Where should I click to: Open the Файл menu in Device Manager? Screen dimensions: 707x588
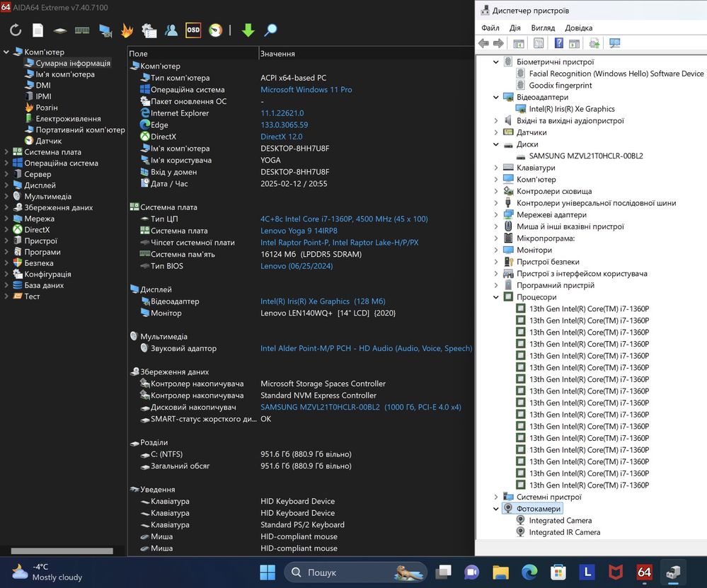click(x=490, y=28)
